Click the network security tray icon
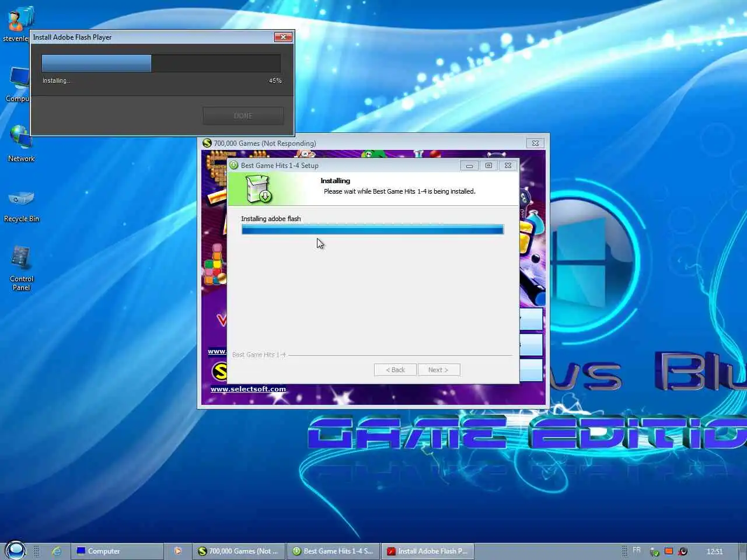This screenshot has width=747, height=560. 655,551
